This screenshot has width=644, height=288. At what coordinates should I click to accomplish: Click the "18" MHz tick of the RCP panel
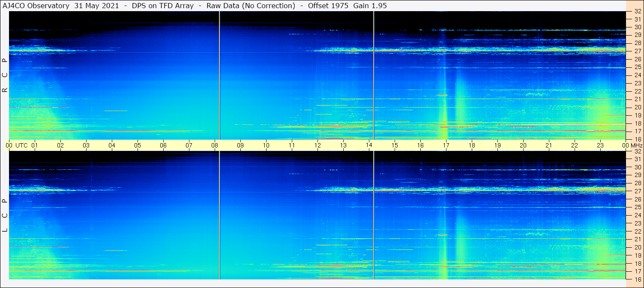click(638, 123)
